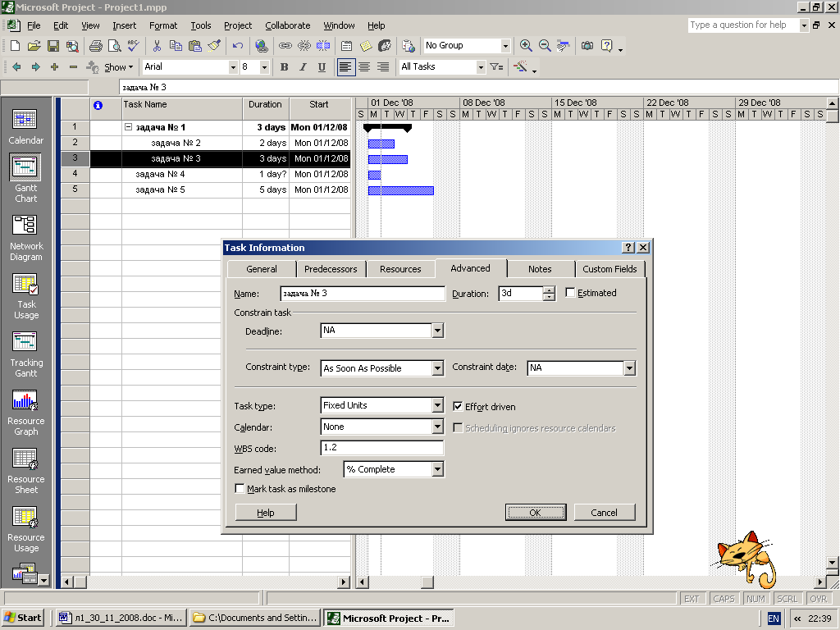
Task: Click the Undo arrow icon
Action: click(237, 46)
